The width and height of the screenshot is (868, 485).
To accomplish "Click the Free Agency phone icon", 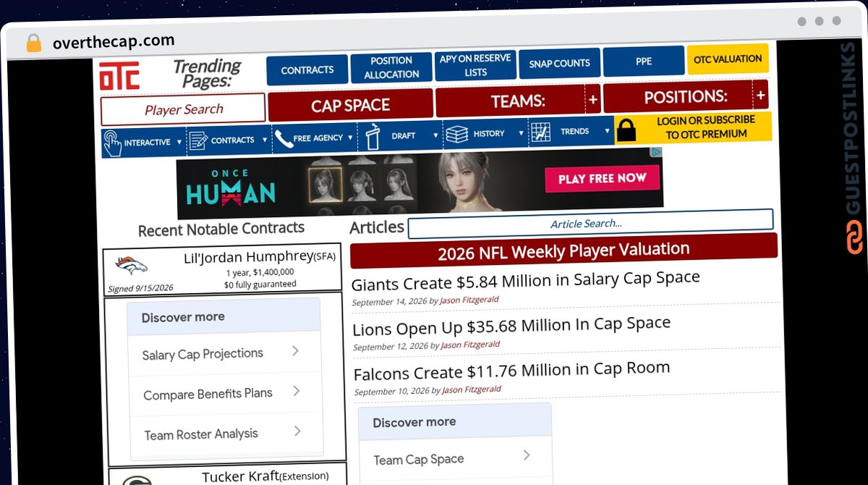I will [282, 138].
